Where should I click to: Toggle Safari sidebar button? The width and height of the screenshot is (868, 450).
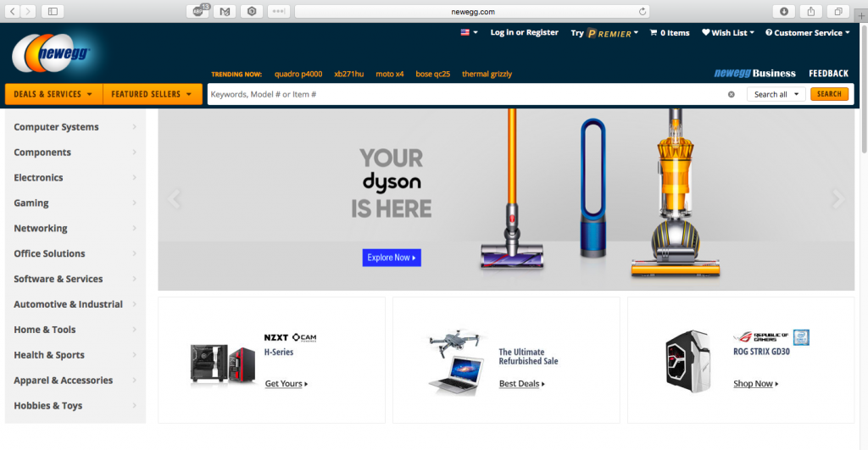[53, 11]
